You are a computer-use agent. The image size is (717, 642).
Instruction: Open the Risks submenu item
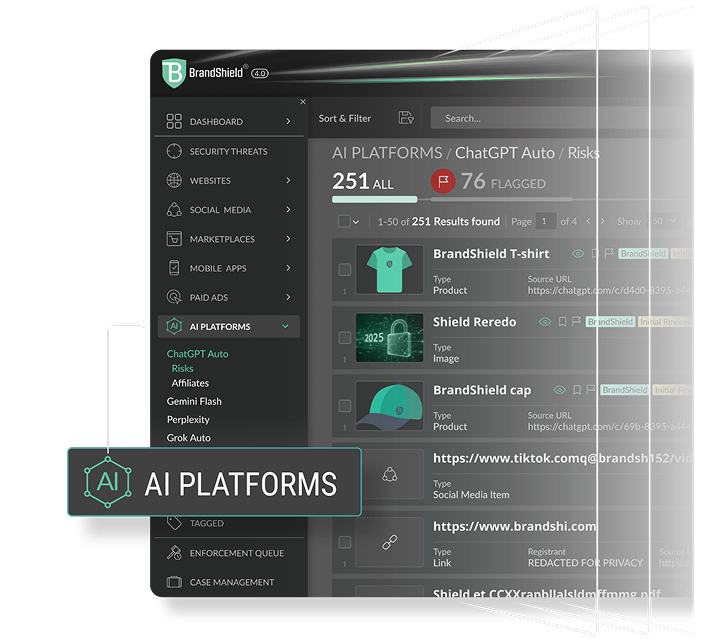click(x=182, y=368)
